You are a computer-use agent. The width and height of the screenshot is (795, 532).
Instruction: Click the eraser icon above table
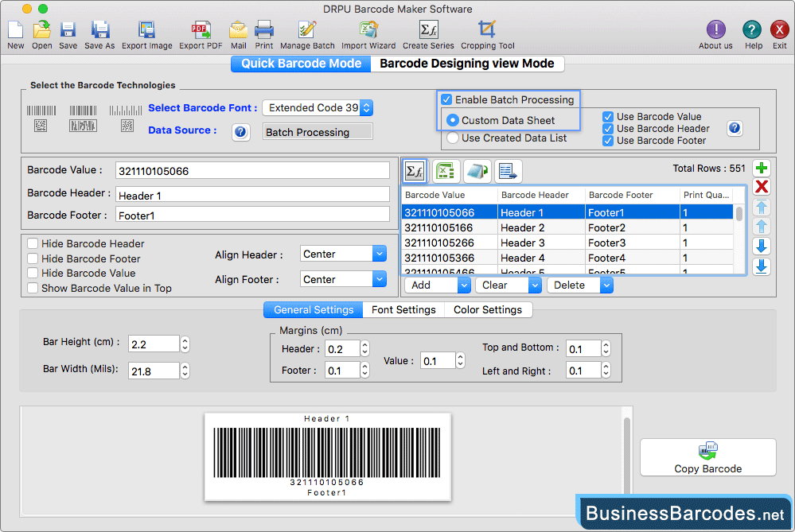pos(477,171)
